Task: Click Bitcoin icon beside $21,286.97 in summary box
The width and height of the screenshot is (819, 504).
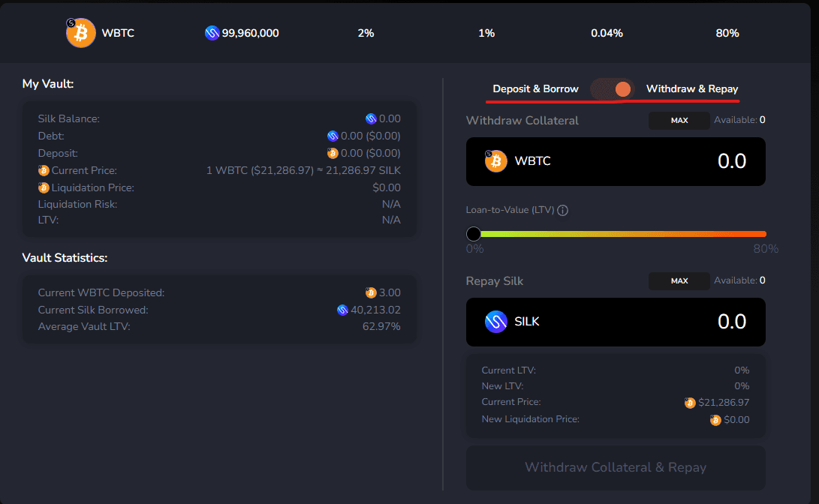Action: (690, 403)
